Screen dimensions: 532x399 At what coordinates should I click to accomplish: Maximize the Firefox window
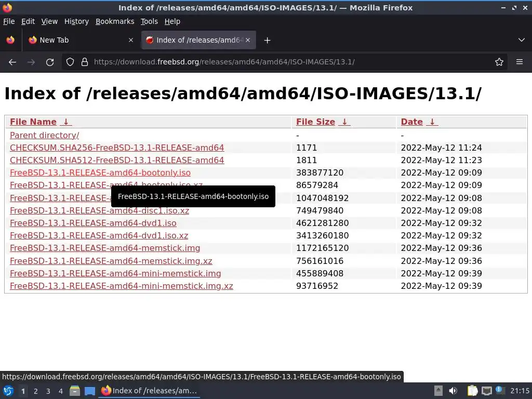[x=514, y=8]
